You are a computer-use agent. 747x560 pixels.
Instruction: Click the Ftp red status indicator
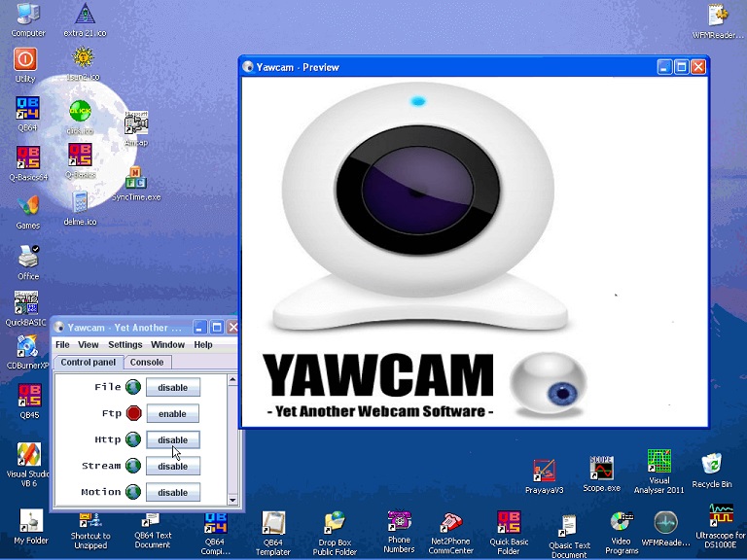134,413
